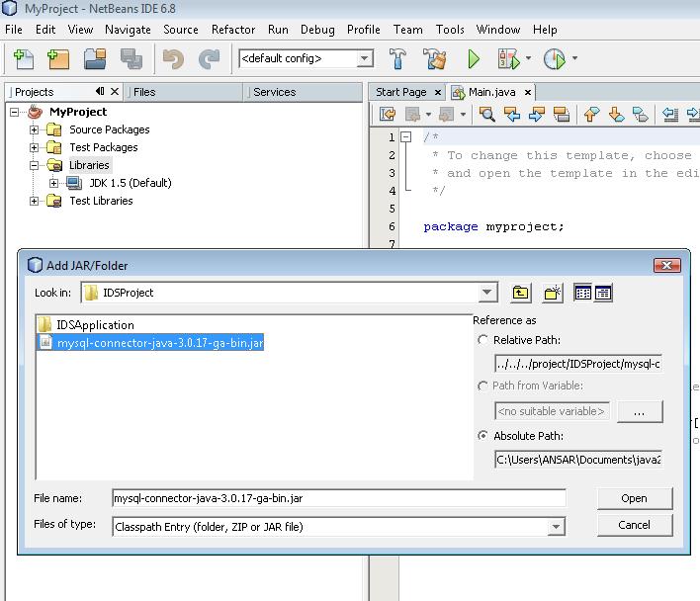This screenshot has height=601, width=700.
Task: Click Create New Folder icon in dialog
Action: [553, 293]
